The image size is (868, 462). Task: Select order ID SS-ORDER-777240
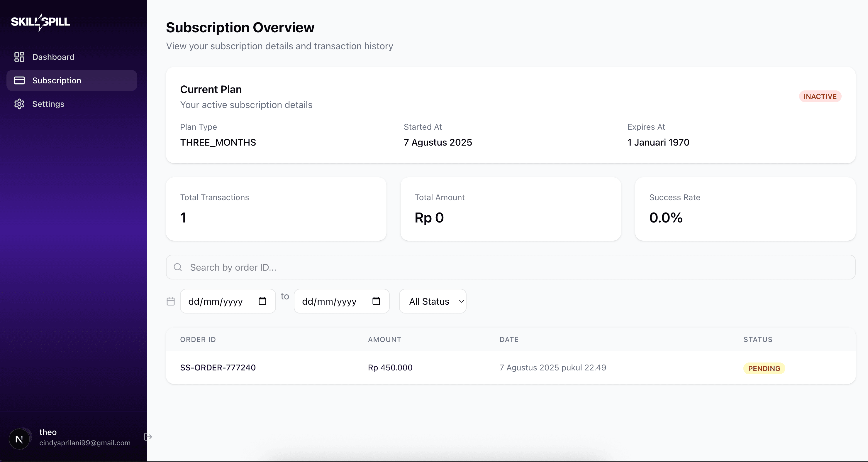coord(218,367)
